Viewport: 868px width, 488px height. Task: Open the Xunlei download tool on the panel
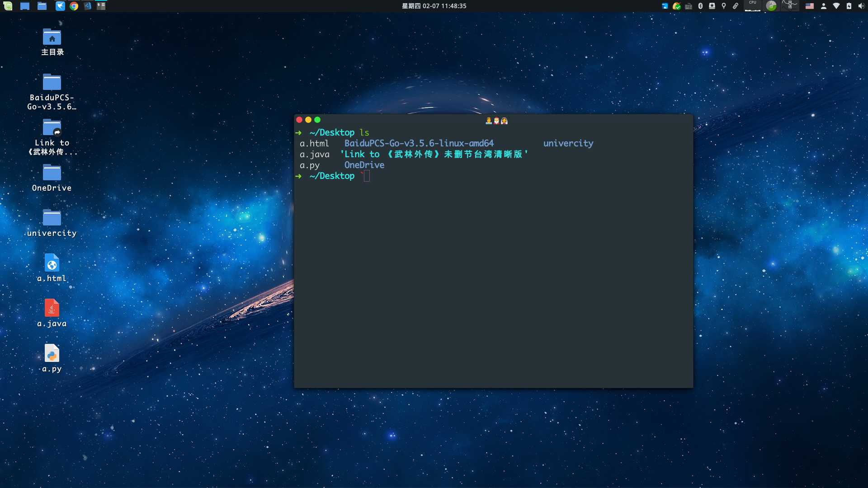tap(60, 6)
